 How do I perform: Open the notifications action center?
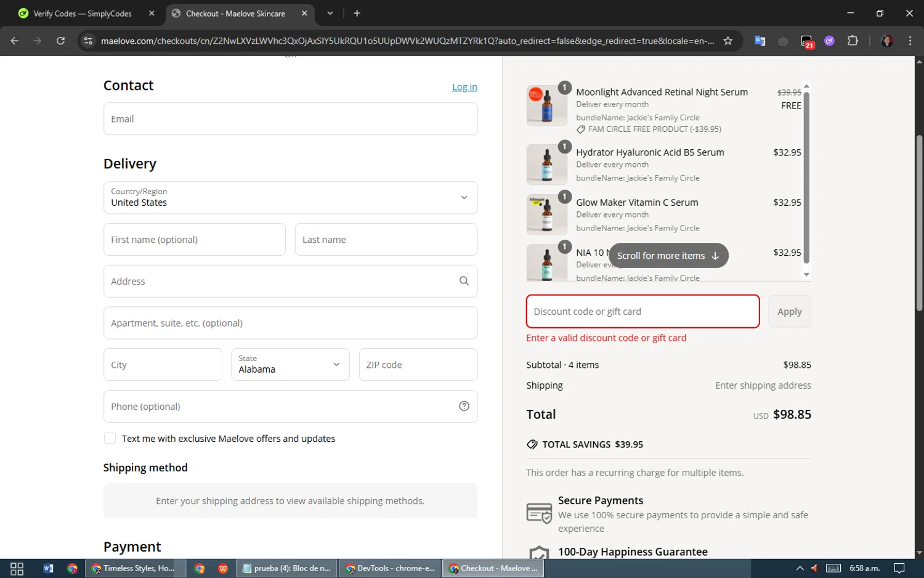pyautogui.click(x=899, y=568)
